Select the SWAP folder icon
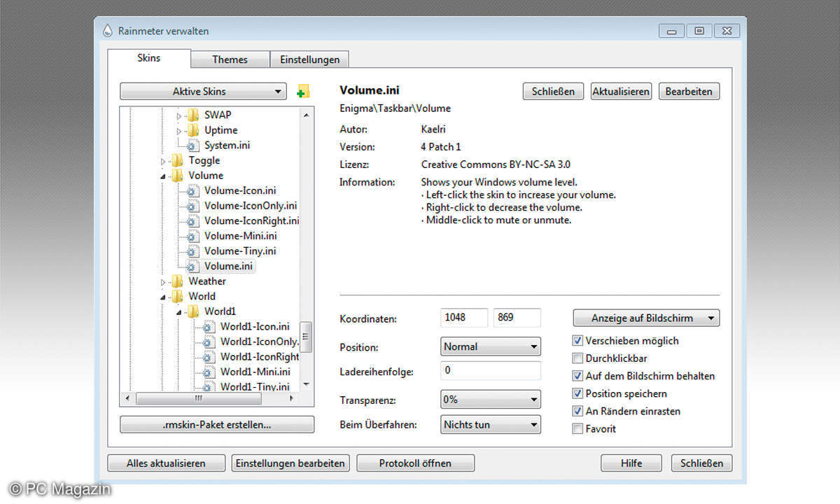 (192, 115)
